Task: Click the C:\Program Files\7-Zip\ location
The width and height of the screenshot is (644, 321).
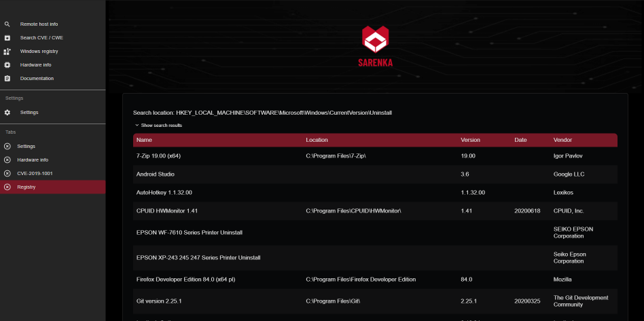Action: pos(336,156)
